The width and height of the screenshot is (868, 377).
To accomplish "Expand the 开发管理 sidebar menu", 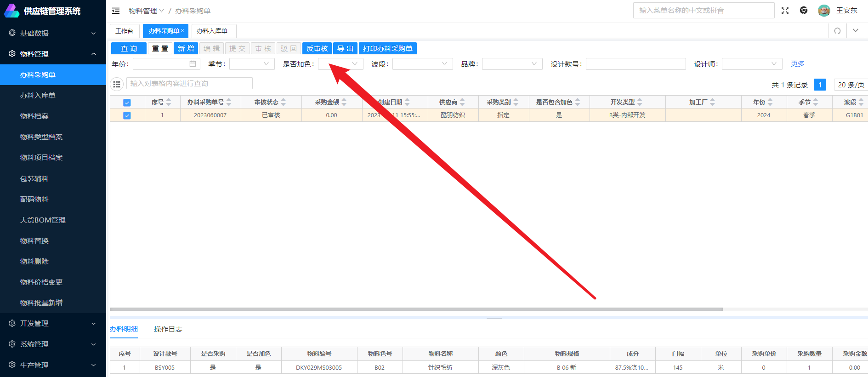I will coord(53,324).
